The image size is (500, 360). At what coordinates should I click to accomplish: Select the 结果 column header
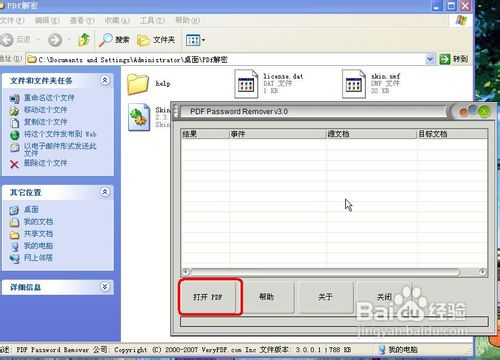pos(205,134)
